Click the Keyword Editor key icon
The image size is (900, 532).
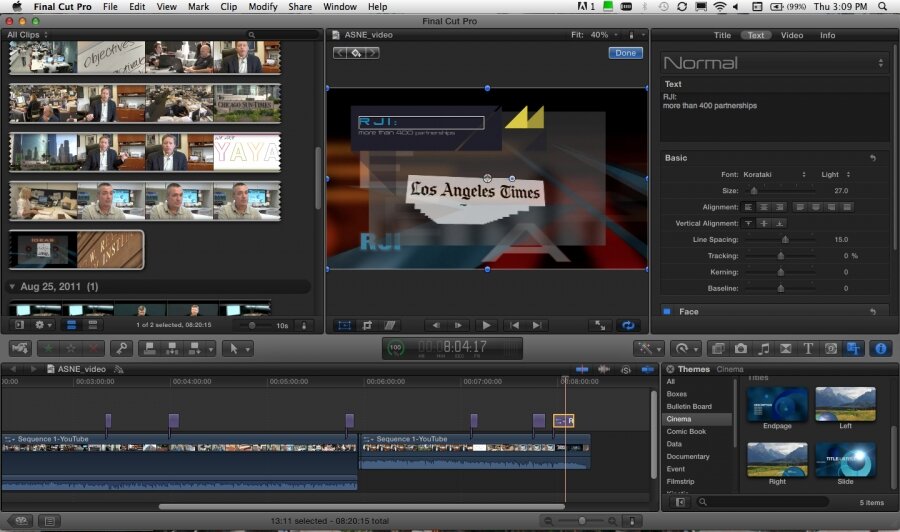(x=122, y=348)
